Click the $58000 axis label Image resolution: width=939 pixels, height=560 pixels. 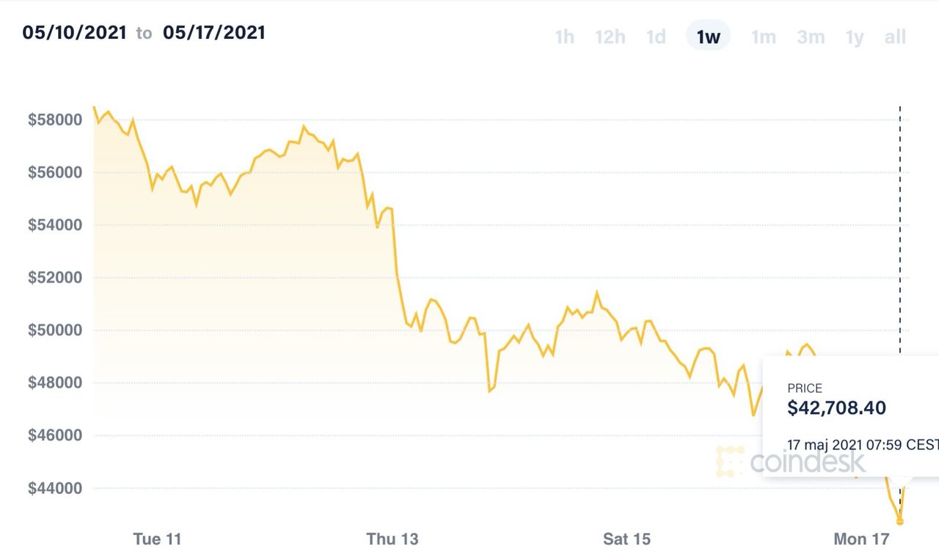coord(56,120)
